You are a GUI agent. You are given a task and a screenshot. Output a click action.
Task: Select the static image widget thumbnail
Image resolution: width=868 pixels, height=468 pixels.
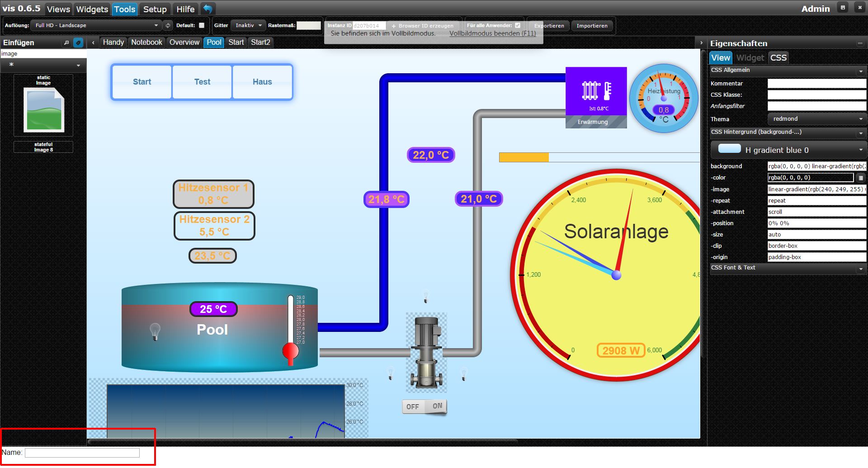[x=43, y=105]
